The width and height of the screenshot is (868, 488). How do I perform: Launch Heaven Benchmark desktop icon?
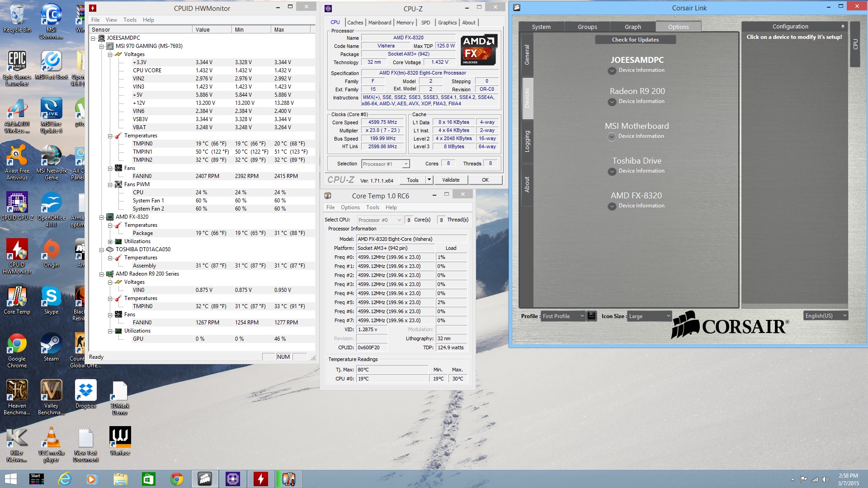(x=17, y=397)
